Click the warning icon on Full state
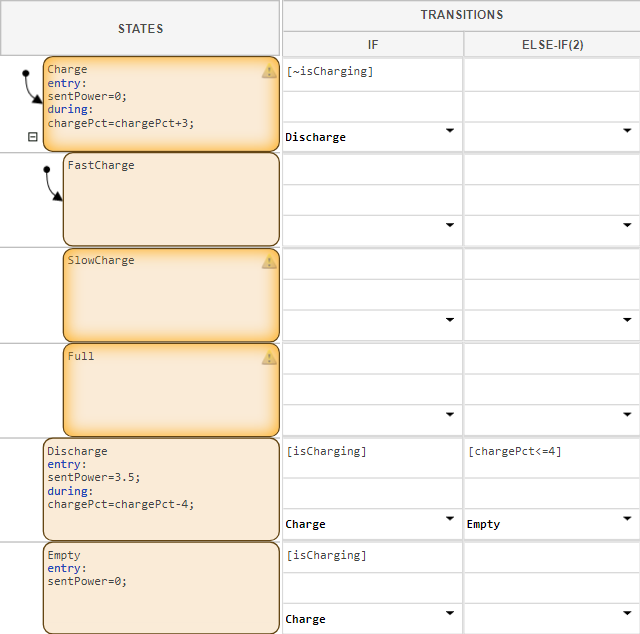This screenshot has height=634, width=640. point(269,357)
